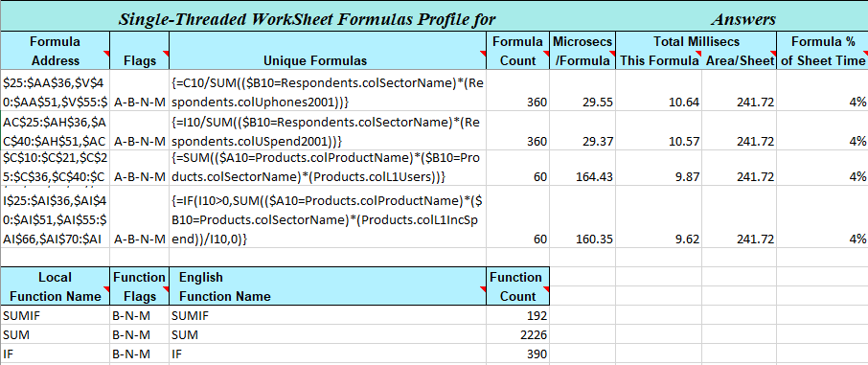Click the IF cell under Local Function Name
868x365 pixels.
[x=56, y=354]
